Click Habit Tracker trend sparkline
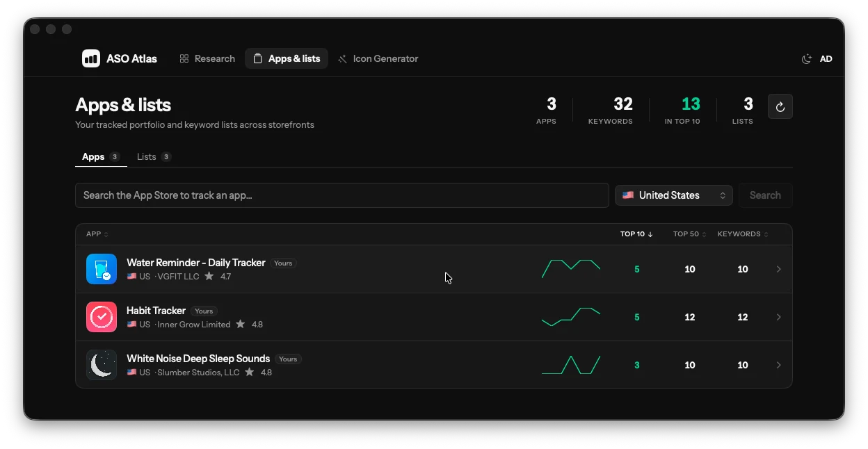The width and height of the screenshot is (868, 449). [571, 317]
